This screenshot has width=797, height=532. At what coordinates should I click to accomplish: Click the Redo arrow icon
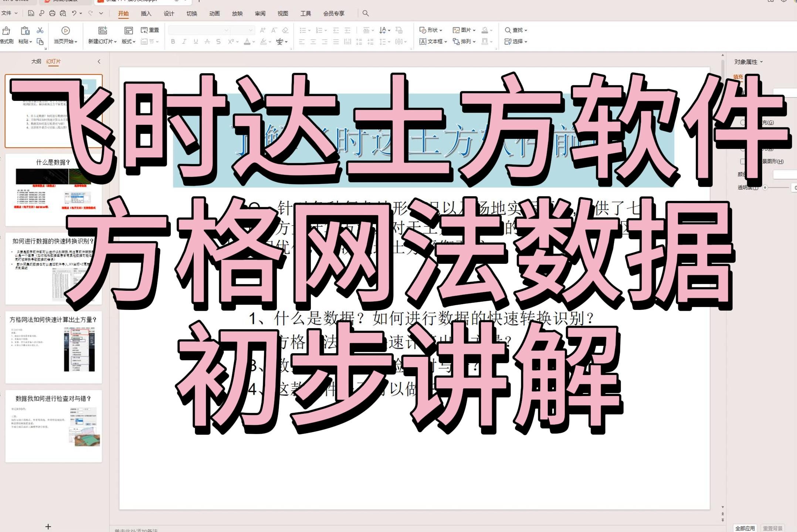pos(91,13)
